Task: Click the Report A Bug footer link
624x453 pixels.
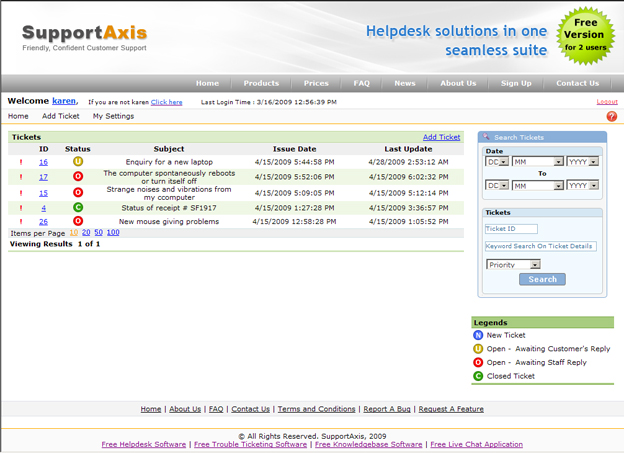Action: (x=387, y=409)
